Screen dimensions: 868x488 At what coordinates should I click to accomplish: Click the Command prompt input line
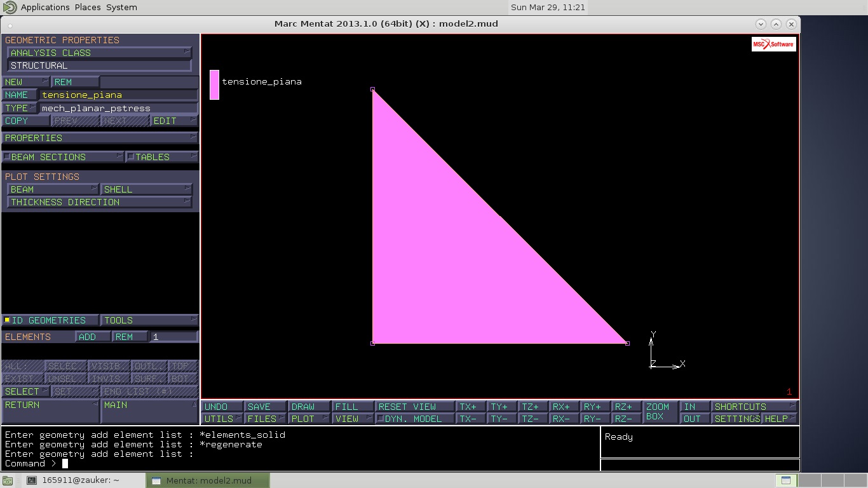tap(301, 463)
